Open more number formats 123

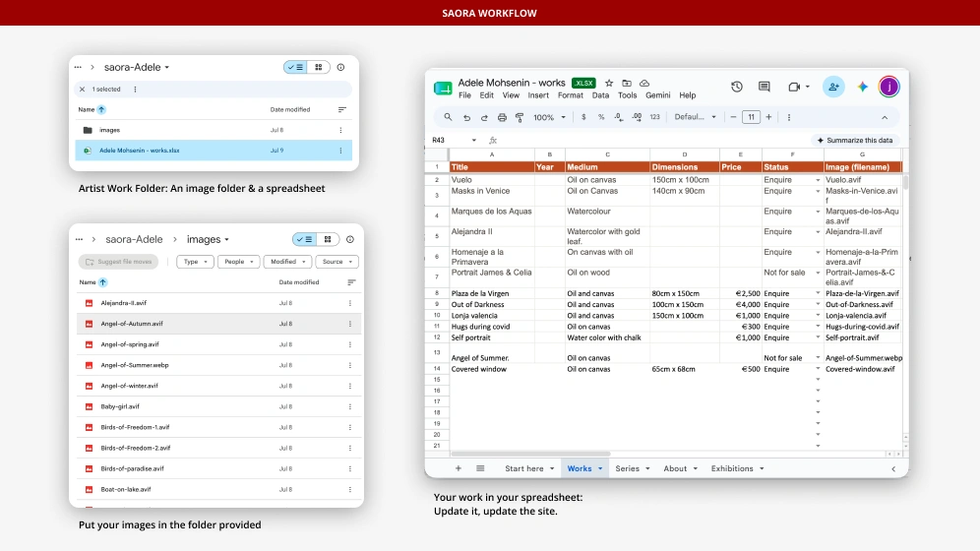[x=655, y=117]
